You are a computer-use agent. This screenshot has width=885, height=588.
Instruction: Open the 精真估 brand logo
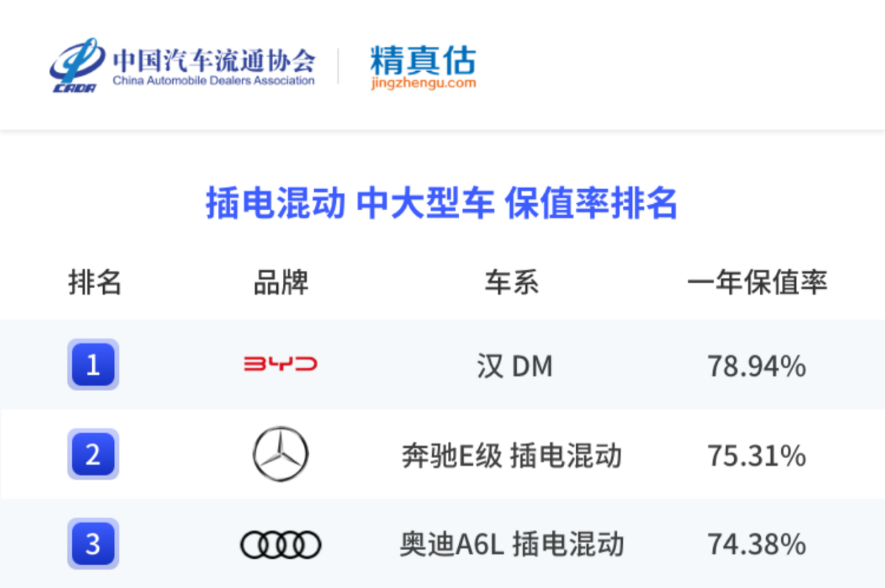(423, 60)
